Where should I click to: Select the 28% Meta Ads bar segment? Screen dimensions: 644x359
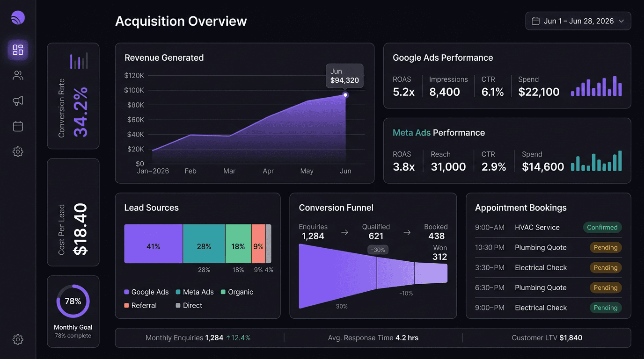pos(204,244)
